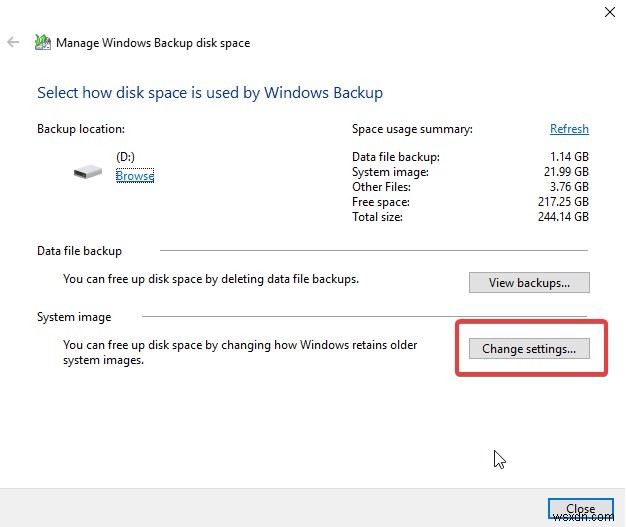The width and height of the screenshot is (626, 527).
Task: Click the 'Select how disk space is used' heading
Action: pyautogui.click(x=210, y=93)
